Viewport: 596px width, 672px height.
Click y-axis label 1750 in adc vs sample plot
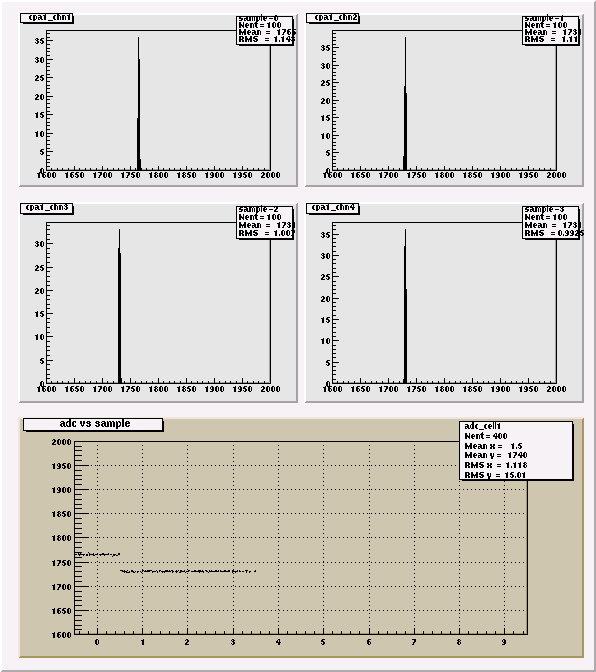pyautogui.click(x=61, y=563)
